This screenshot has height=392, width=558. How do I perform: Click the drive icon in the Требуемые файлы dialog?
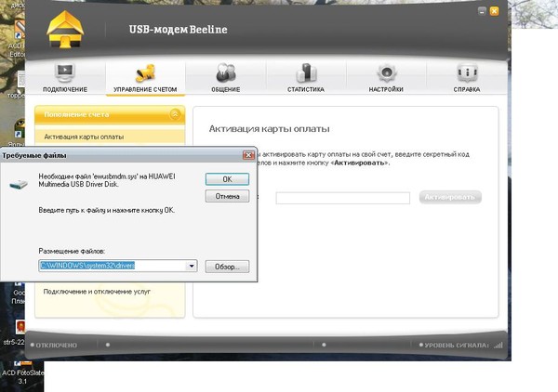click(19, 184)
